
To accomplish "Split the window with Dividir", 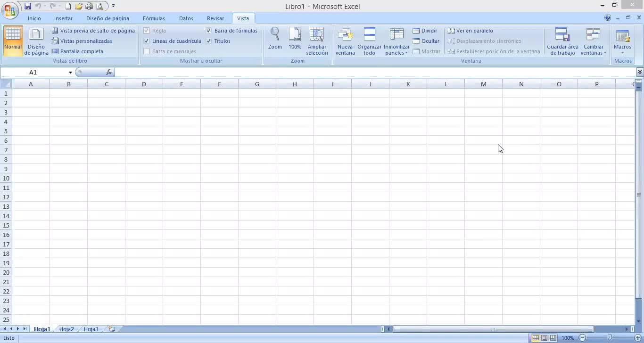I will tap(425, 31).
